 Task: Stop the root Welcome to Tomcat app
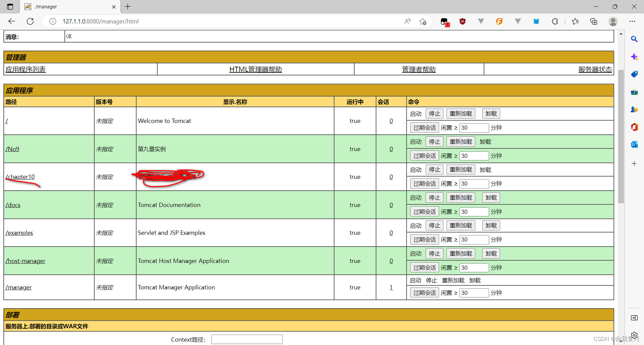(434, 114)
